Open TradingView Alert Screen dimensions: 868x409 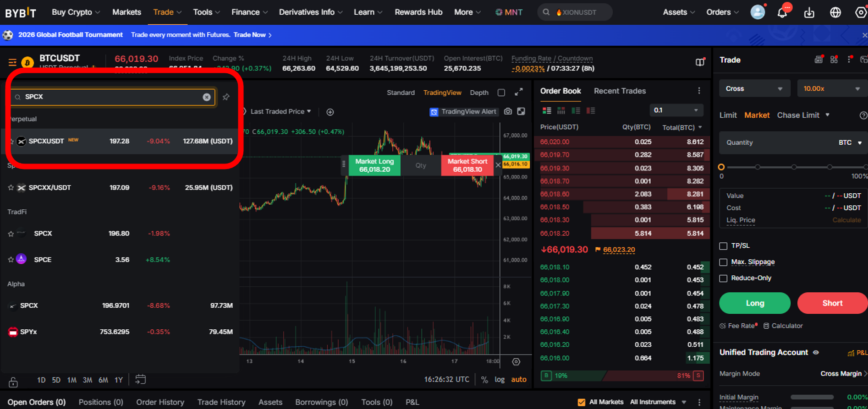463,112
